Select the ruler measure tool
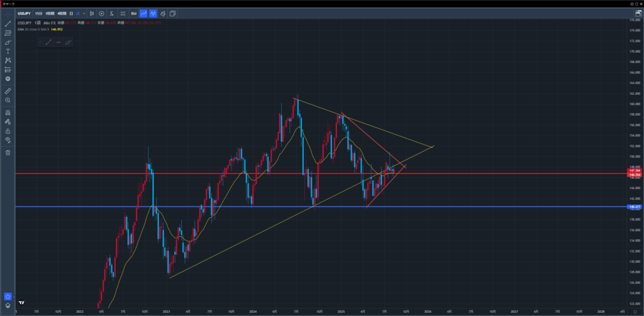The width and height of the screenshot is (644, 316). (8, 90)
